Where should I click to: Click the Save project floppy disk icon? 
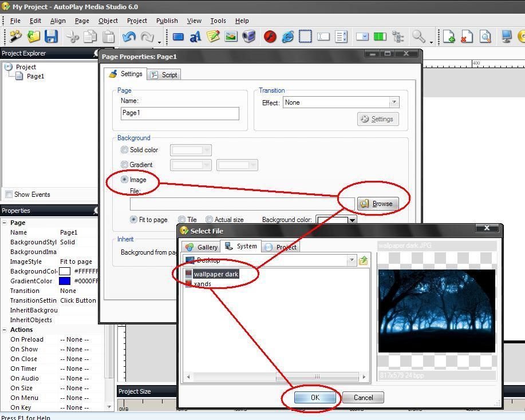pos(52,37)
